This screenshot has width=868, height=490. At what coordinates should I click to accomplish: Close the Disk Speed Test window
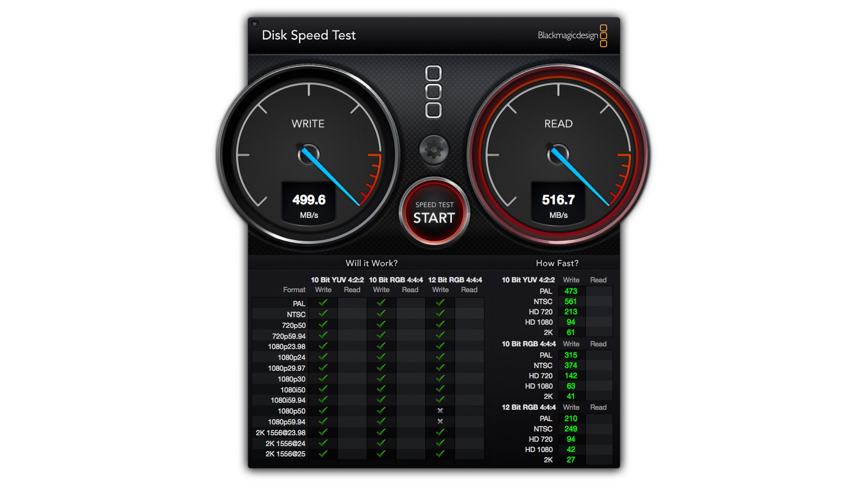255,24
